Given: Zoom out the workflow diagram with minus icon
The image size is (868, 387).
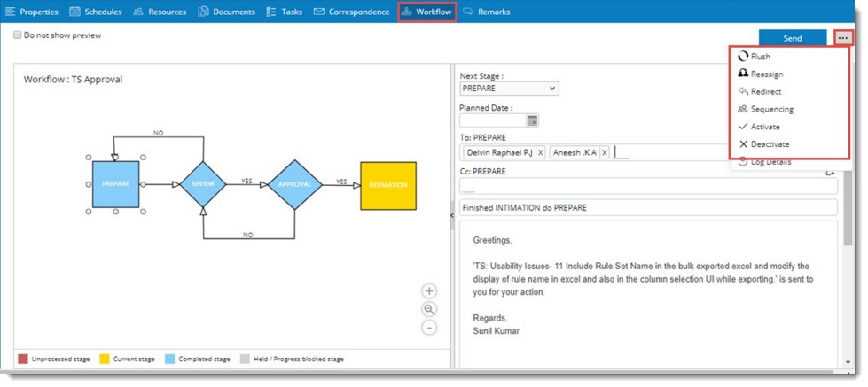Looking at the screenshot, I should coord(429,328).
